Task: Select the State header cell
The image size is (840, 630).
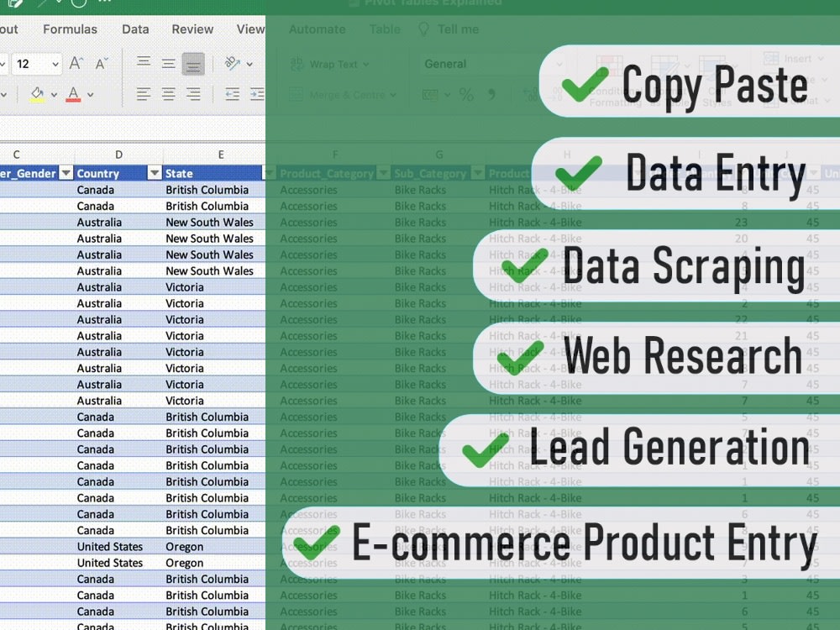Action: point(213,173)
